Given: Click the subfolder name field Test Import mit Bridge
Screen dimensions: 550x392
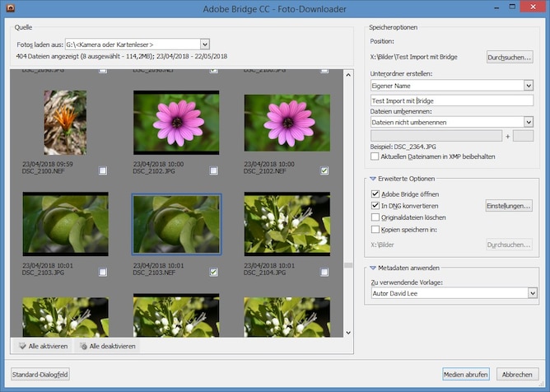Looking at the screenshot, I should tap(452, 100).
